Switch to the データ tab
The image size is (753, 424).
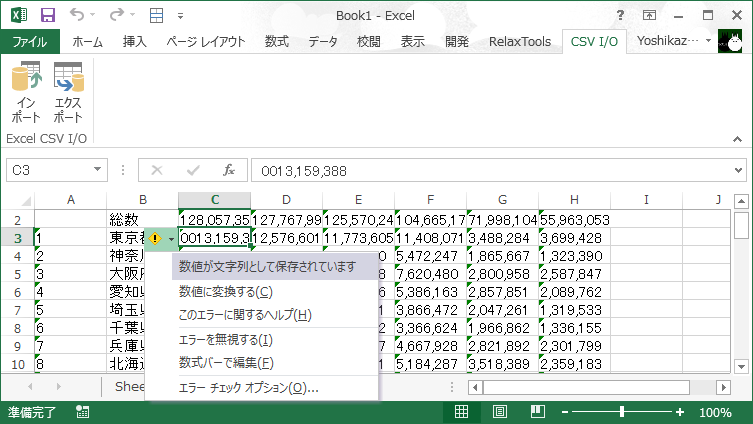pyautogui.click(x=323, y=42)
